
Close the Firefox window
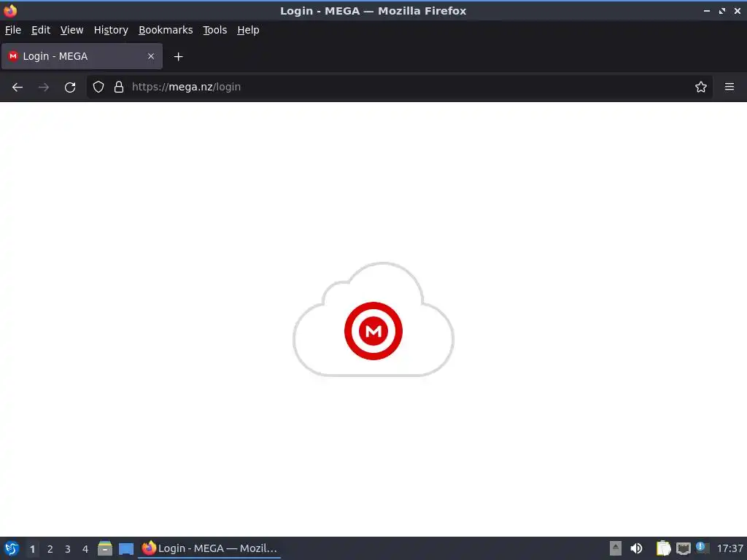pyautogui.click(x=738, y=10)
